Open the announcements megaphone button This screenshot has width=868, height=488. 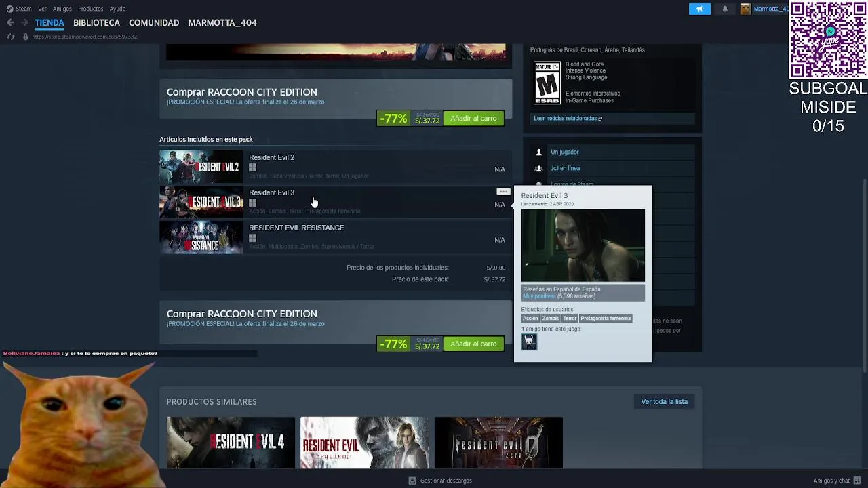click(700, 9)
